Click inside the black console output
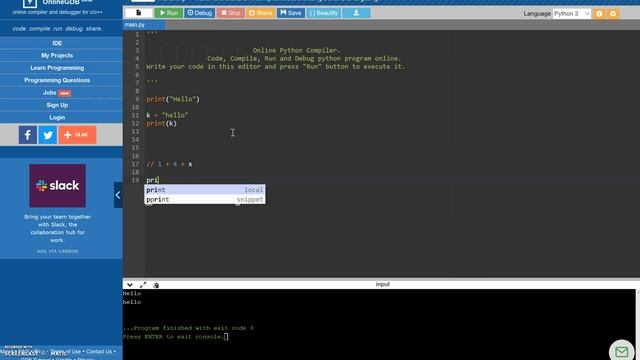The width and height of the screenshot is (640, 360). coord(379,324)
